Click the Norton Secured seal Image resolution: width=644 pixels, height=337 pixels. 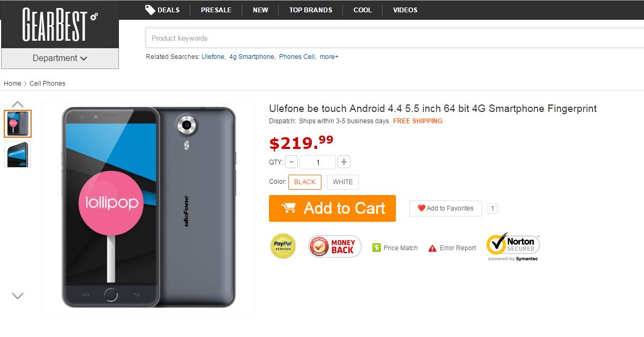512,244
